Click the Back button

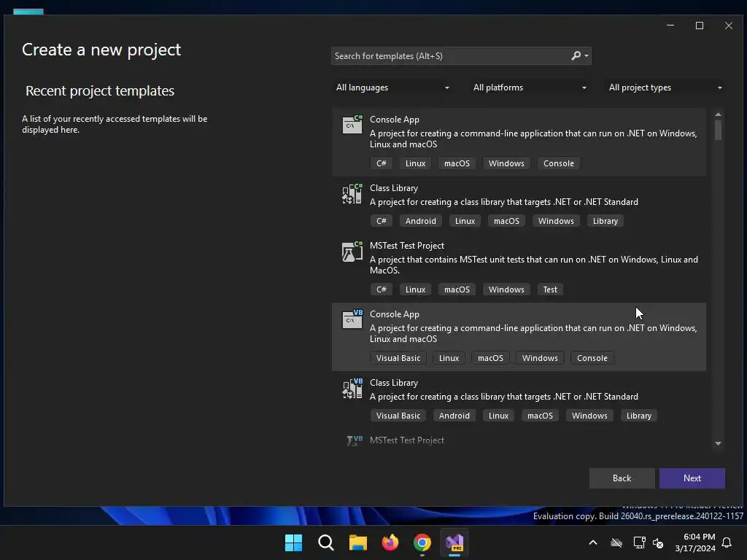622,478
